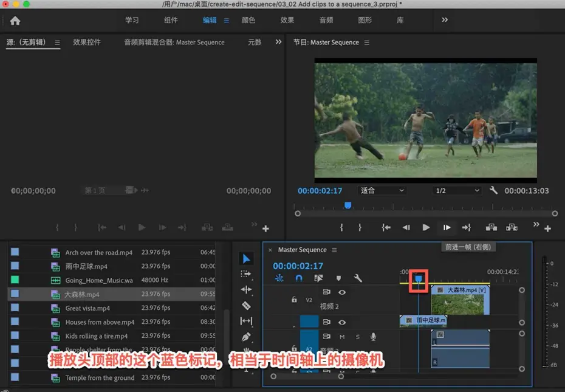Expand the Source panel group overflow chevrons

278,42
